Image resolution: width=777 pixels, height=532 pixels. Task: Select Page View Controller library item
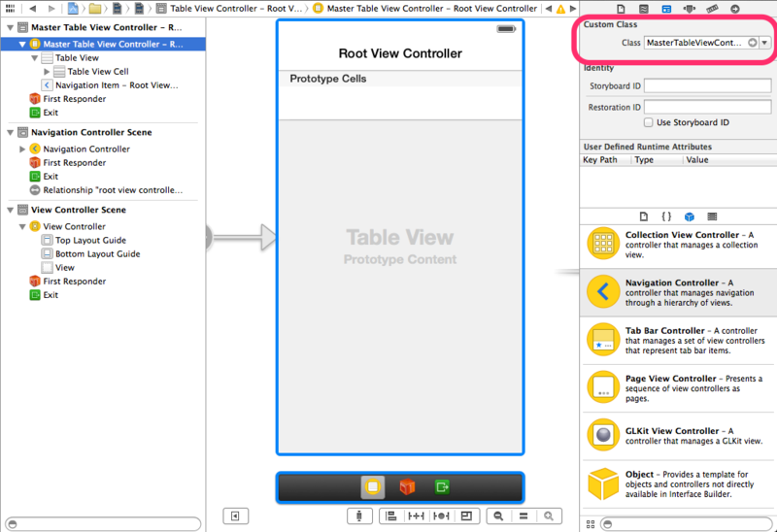[678, 388]
